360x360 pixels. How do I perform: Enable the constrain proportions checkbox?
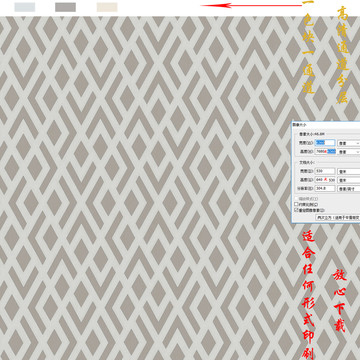[296, 204]
